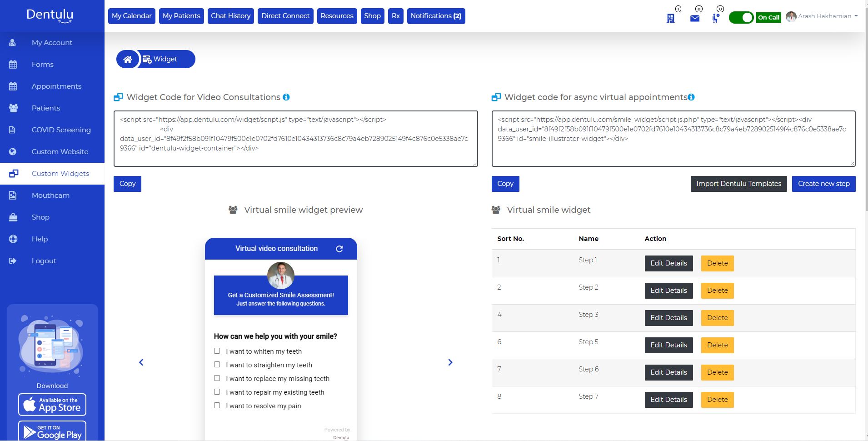The width and height of the screenshot is (868, 441).
Task: Open the Direct Connect tab
Action: (285, 16)
